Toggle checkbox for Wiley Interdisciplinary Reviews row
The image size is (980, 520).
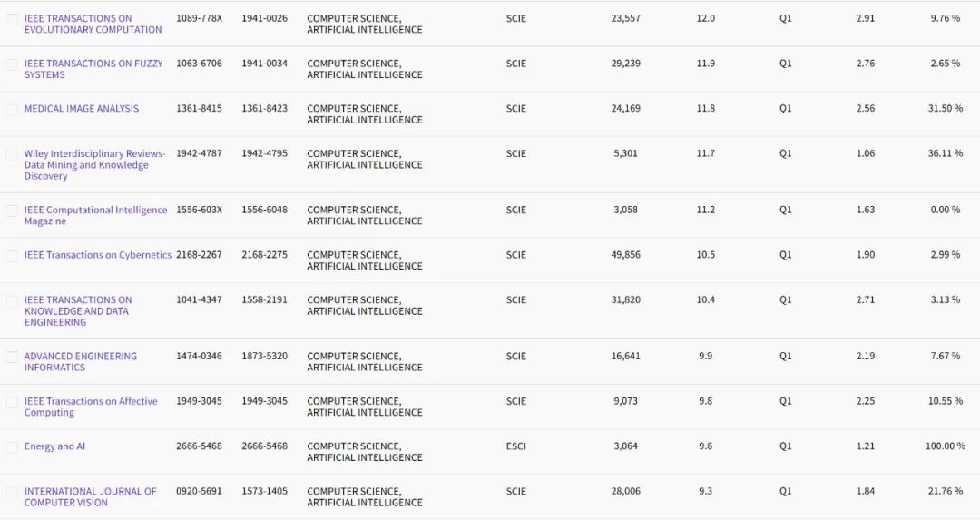pyautogui.click(x=12, y=155)
